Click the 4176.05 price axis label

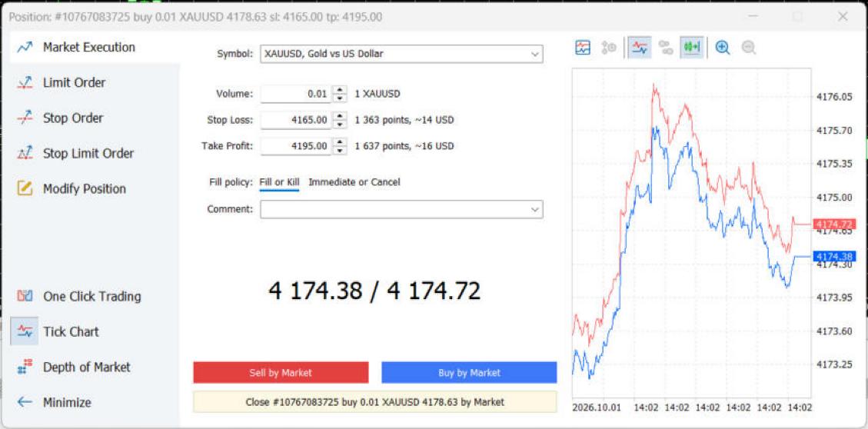tap(834, 97)
